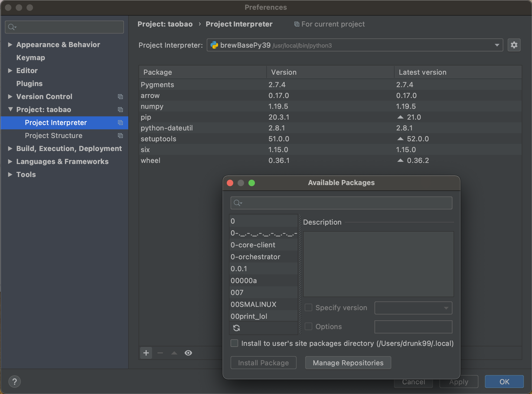
Task: Click the interpreter settings gear icon
Action: 514,45
